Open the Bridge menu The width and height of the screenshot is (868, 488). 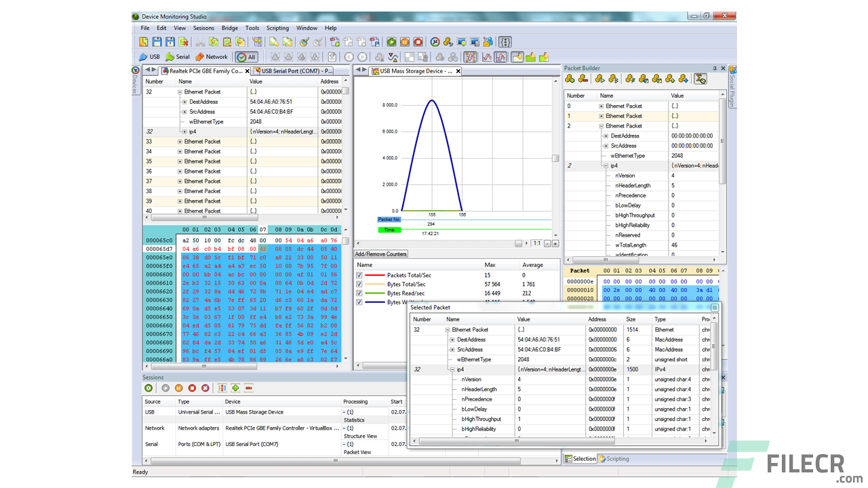coord(230,28)
